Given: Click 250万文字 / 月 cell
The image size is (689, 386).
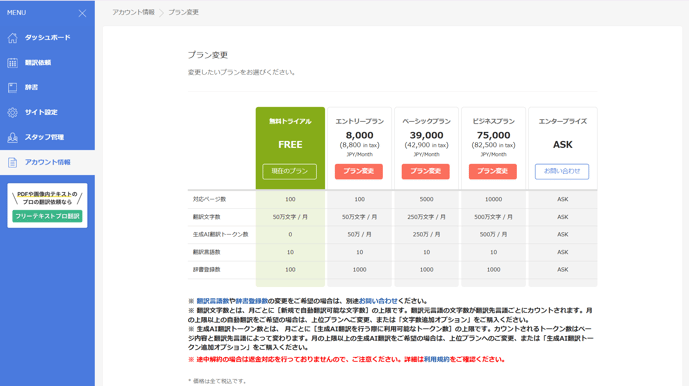Looking at the screenshot, I should [426, 217].
